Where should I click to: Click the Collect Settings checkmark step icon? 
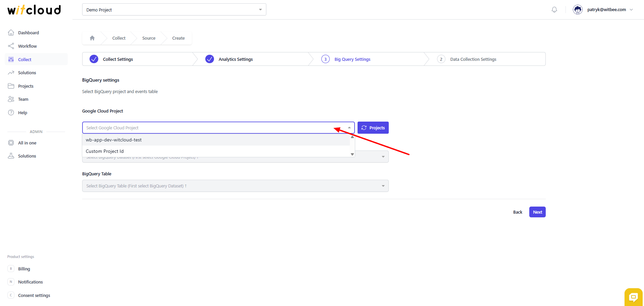pyautogui.click(x=94, y=59)
